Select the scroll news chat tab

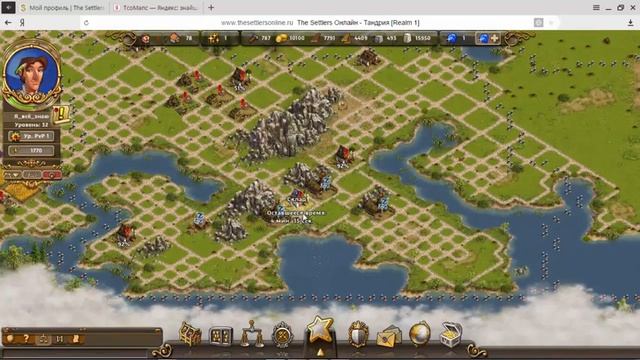tap(76, 338)
